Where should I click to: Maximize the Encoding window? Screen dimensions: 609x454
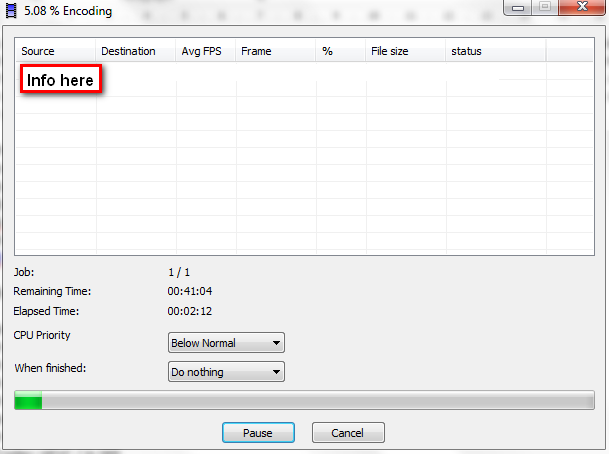click(545, 8)
